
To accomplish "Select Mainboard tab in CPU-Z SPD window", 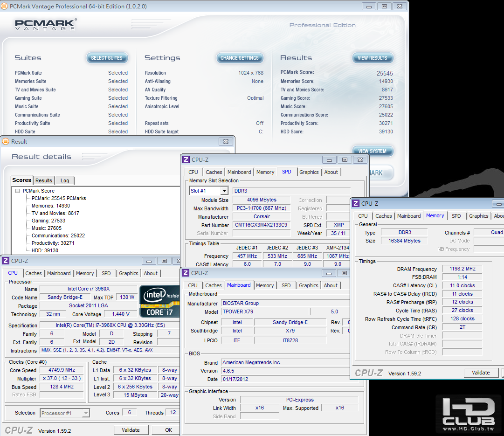I will (x=239, y=172).
